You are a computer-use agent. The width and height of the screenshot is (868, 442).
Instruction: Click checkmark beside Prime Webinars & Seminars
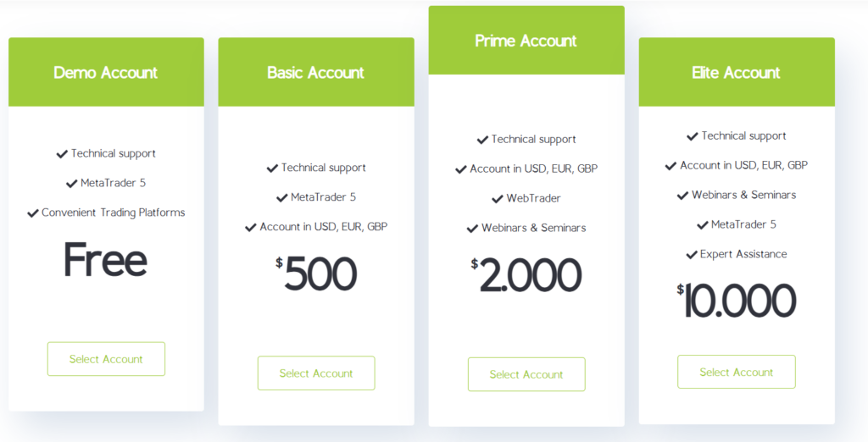(473, 229)
